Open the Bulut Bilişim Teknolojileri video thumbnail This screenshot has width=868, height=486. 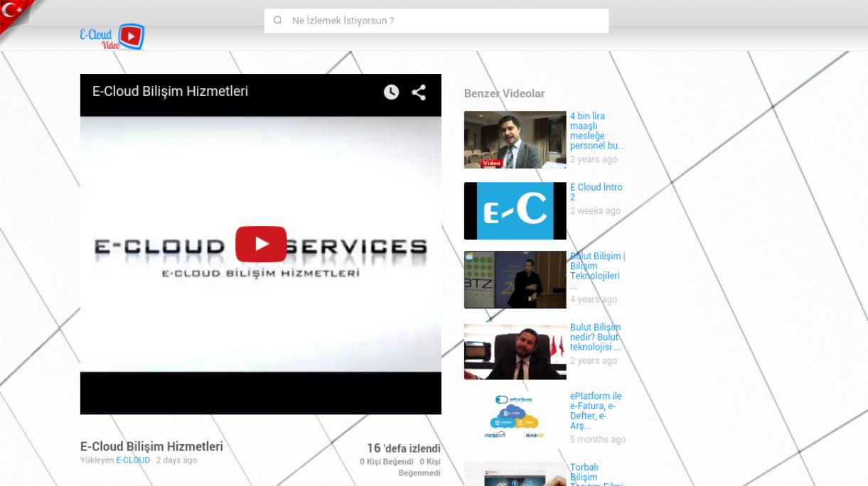pyautogui.click(x=515, y=280)
